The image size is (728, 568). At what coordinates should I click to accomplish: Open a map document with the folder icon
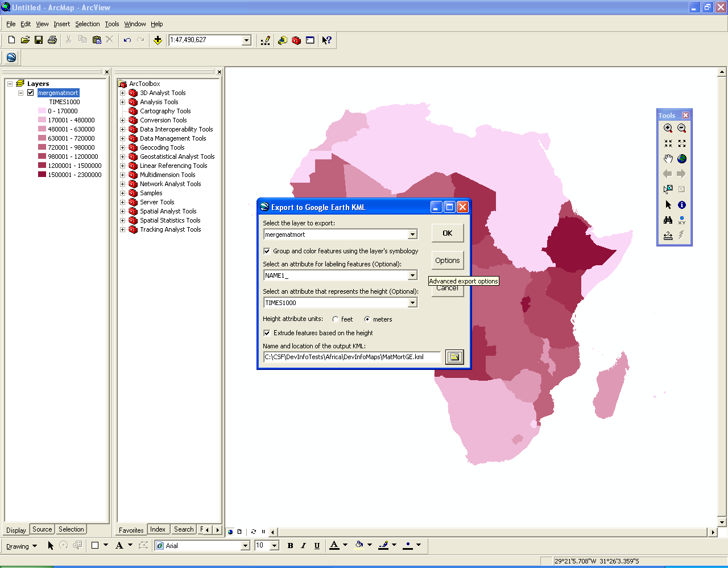coord(25,40)
